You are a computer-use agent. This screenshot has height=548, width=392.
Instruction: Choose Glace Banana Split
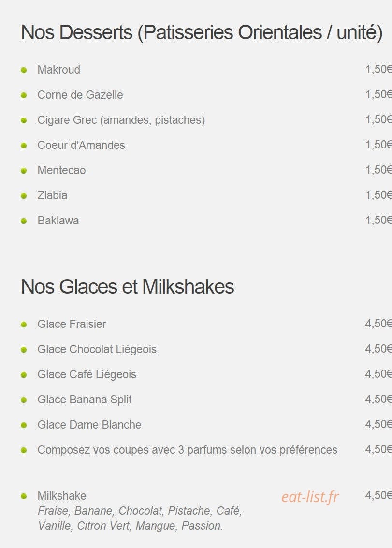85,400
